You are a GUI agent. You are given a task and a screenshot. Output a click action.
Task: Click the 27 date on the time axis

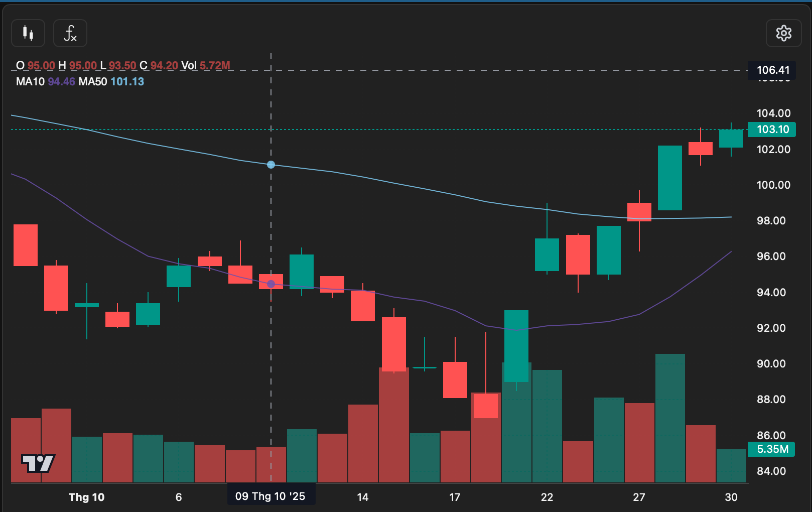pos(639,497)
